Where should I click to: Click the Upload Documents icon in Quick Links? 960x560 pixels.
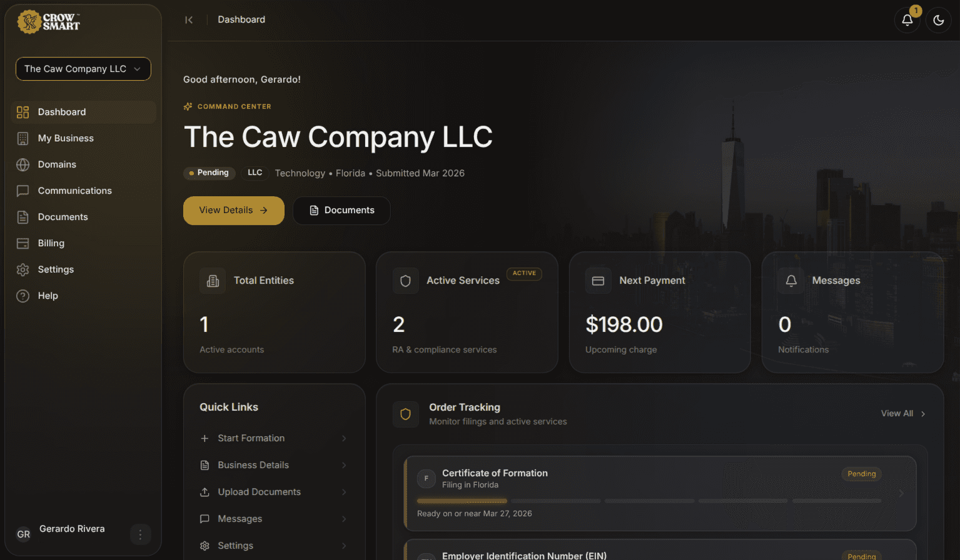click(x=205, y=492)
